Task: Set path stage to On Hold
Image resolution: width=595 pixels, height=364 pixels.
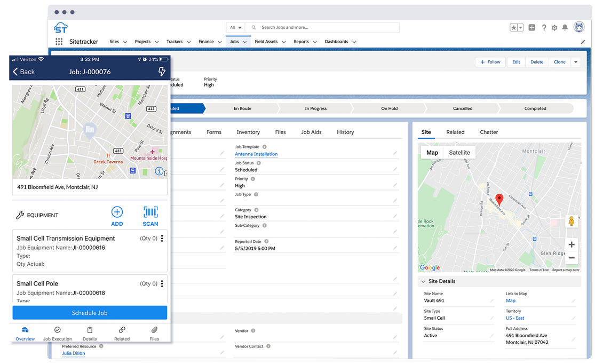Action: (390, 108)
